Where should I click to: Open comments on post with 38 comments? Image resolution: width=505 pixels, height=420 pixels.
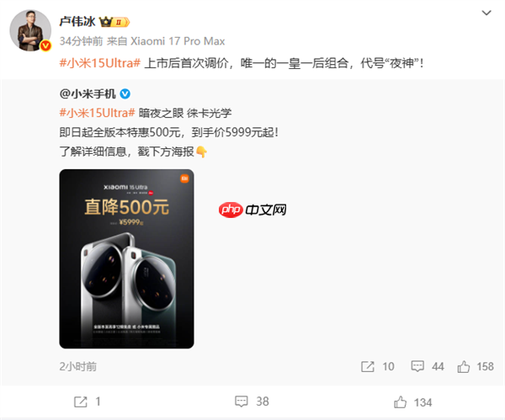click(242, 401)
